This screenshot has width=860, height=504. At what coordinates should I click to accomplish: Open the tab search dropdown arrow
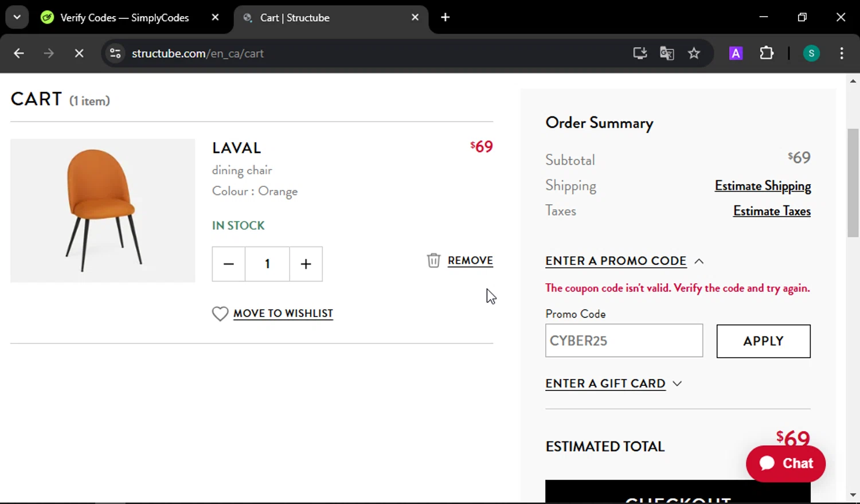(17, 17)
